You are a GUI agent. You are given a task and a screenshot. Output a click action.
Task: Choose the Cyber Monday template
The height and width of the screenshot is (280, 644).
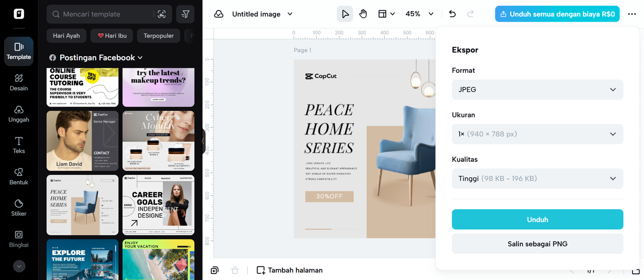coord(158,141)
